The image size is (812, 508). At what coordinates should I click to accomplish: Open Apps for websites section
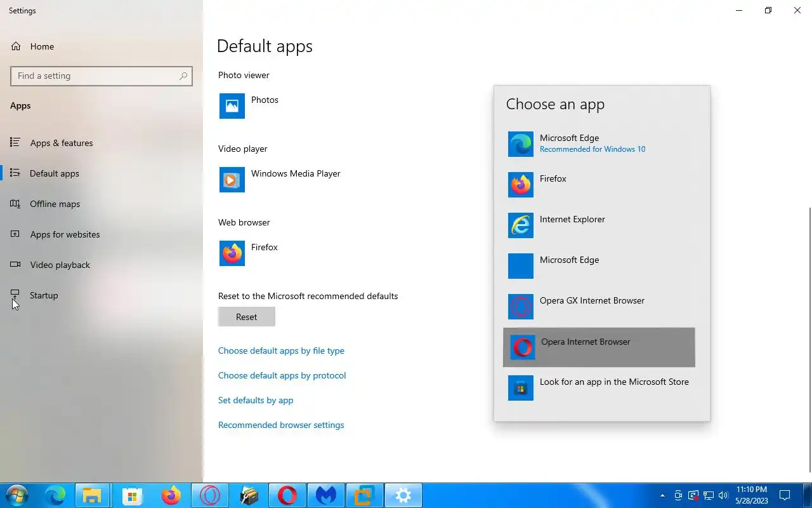click(101, 234)
